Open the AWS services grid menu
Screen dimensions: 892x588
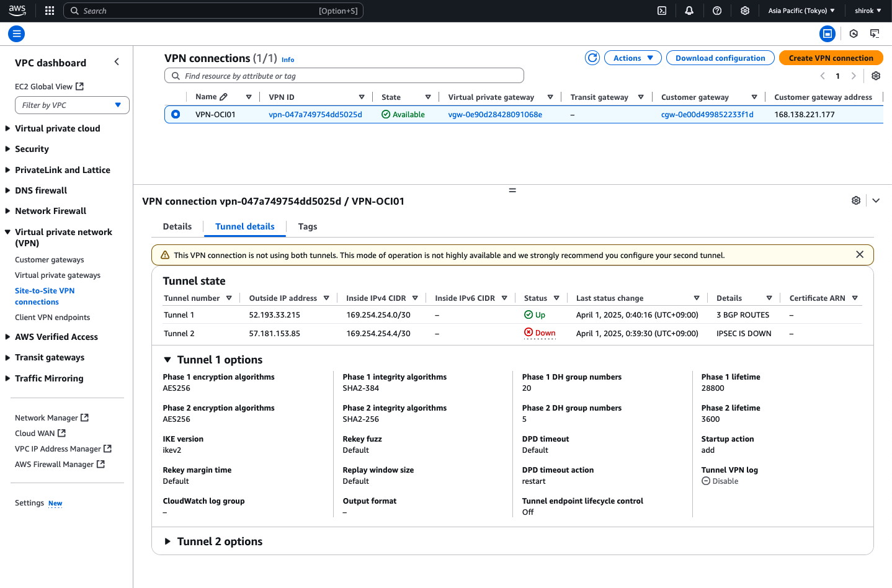(50, 11)
